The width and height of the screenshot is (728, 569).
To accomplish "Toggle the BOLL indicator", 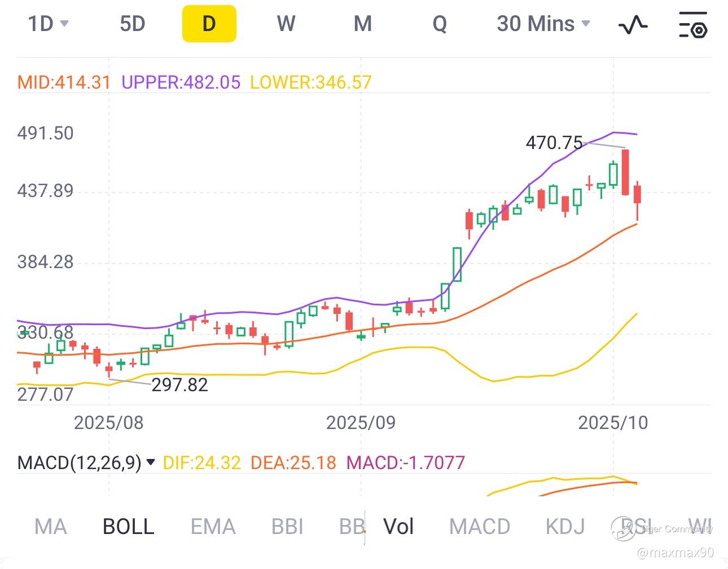I will pyautogui.click(x=129, y=527).
